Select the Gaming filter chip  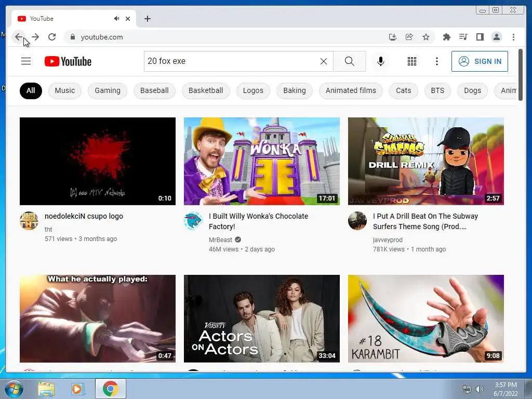[108, 90]
